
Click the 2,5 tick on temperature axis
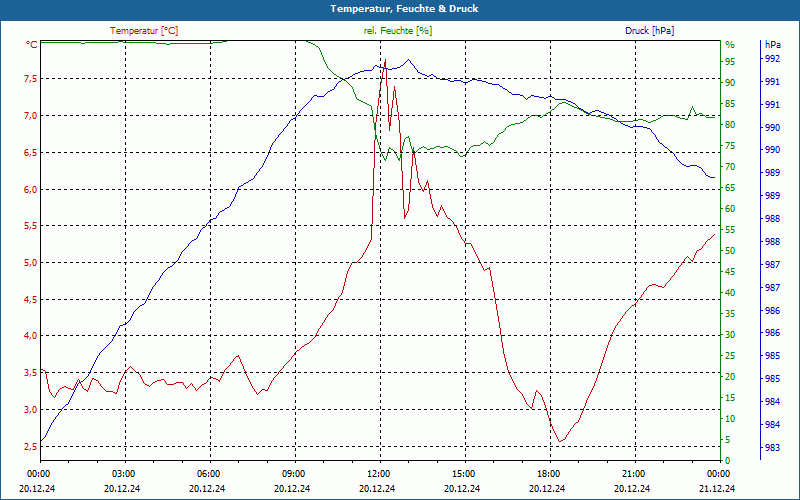tap(29, 446)
